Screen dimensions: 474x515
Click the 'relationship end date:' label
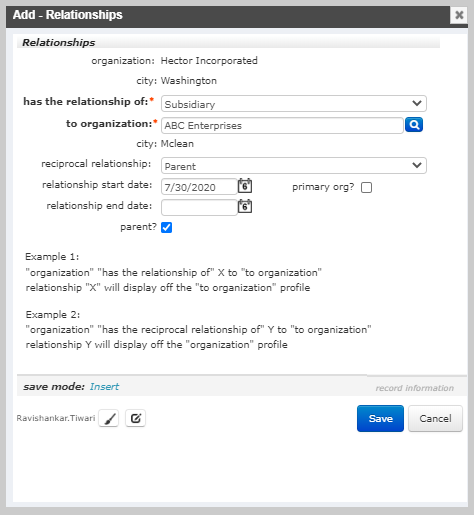[99, 206]
